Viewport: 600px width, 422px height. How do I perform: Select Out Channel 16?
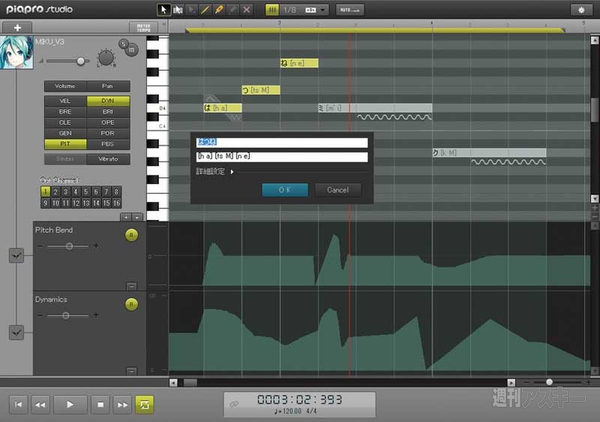(x=116, y=203)
